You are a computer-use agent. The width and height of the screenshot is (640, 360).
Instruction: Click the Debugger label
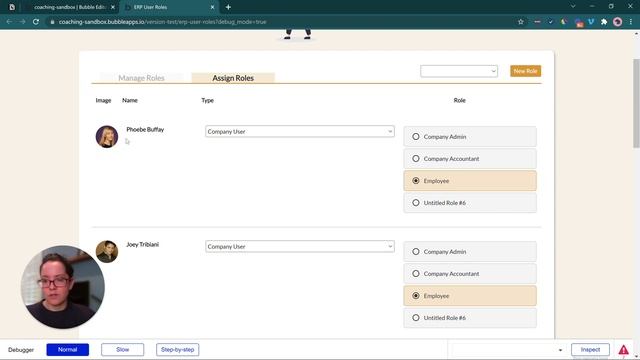tap(21, 350)
